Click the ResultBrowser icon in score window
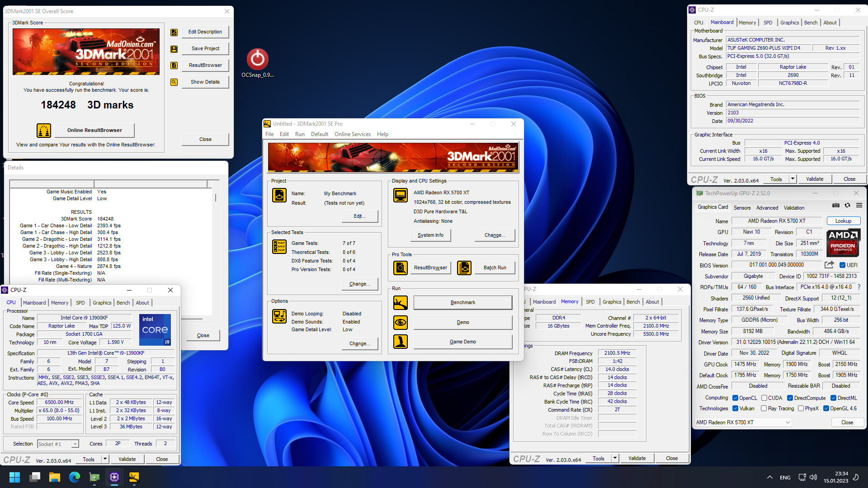The height and width of the screenshot is (488, 868). coord(174,66)
